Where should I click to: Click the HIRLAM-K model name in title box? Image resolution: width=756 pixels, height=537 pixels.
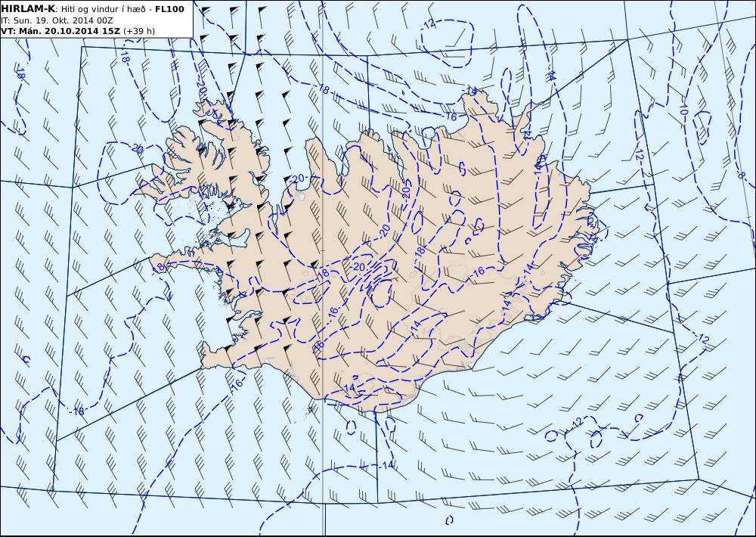[28, 8]
